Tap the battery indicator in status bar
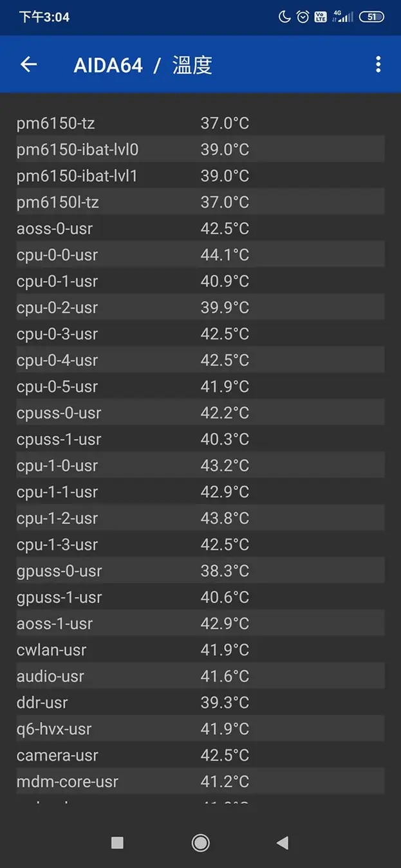The width and height of the screenshot is (401, 868). pos(371,17)
